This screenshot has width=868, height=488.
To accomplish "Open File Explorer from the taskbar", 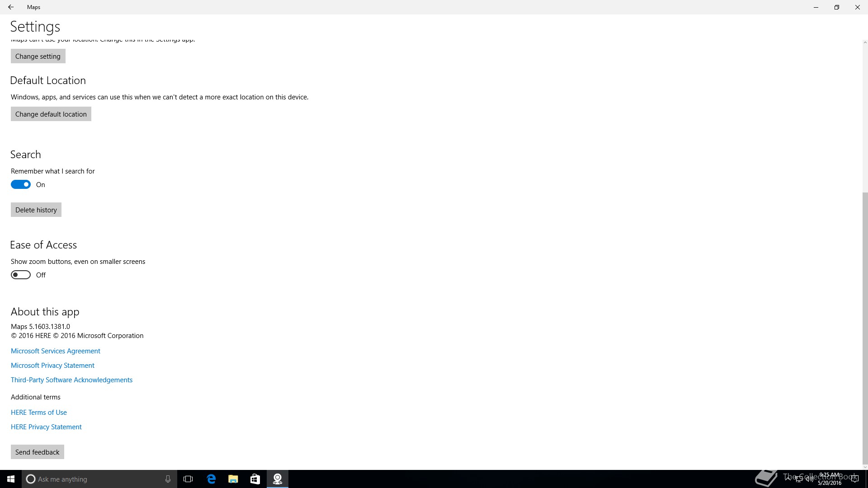I will 233,479.
